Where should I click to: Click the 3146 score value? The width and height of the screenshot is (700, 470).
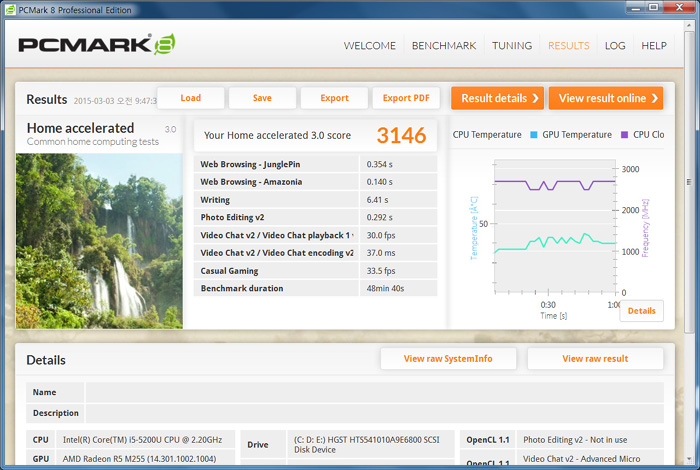[401, 135]
